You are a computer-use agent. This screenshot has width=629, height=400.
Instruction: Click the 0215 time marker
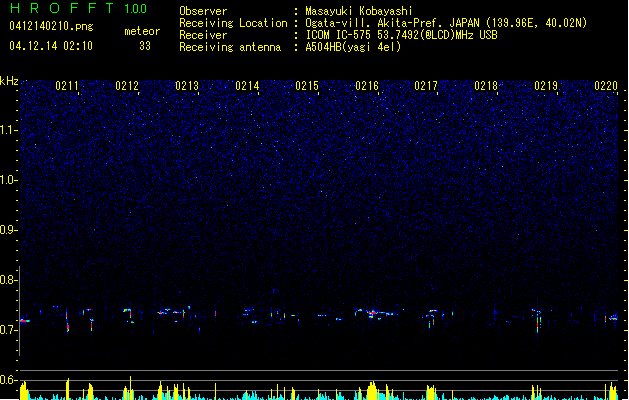pyautogui.click(x=307, y=86)
